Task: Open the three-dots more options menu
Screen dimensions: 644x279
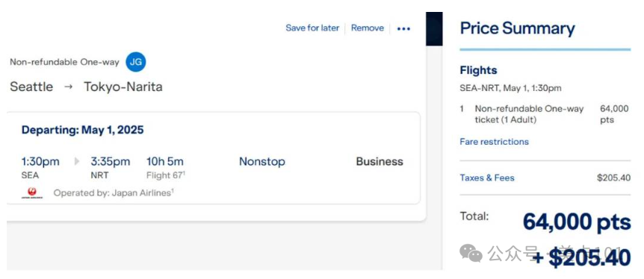Action: coord(403,28)
